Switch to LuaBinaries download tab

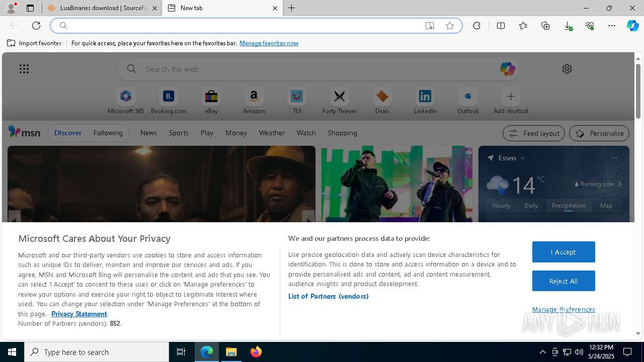pos(102,8)
